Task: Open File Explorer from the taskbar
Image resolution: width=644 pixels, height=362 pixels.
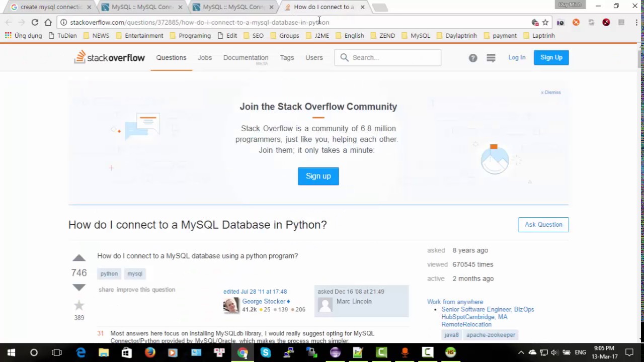Action: [104, 352]
